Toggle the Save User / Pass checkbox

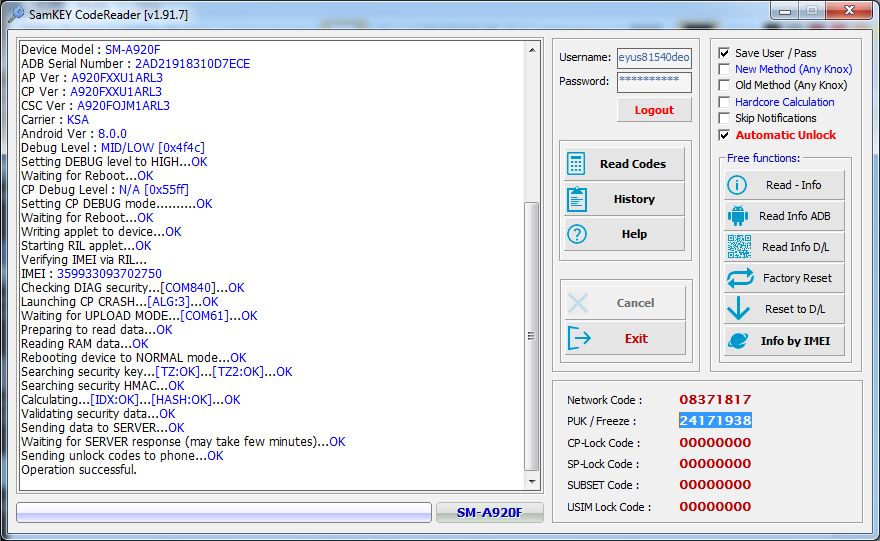[724, 53]
